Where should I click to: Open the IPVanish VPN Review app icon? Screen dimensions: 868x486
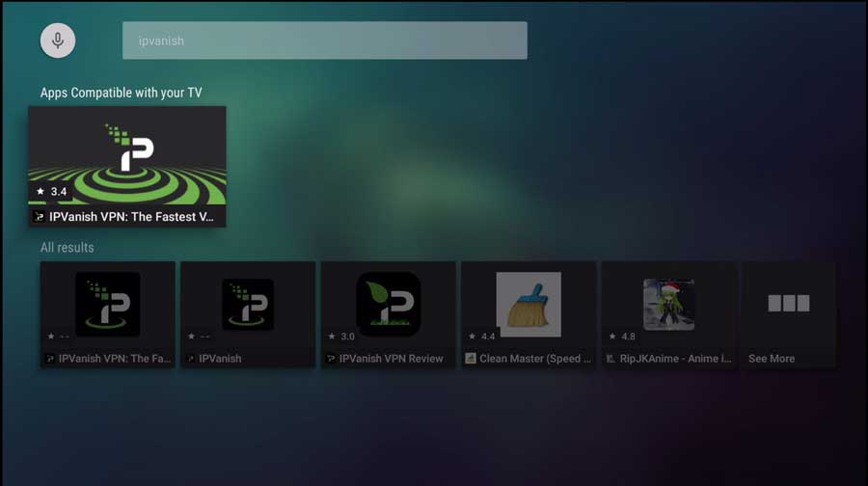click(388, 304)
